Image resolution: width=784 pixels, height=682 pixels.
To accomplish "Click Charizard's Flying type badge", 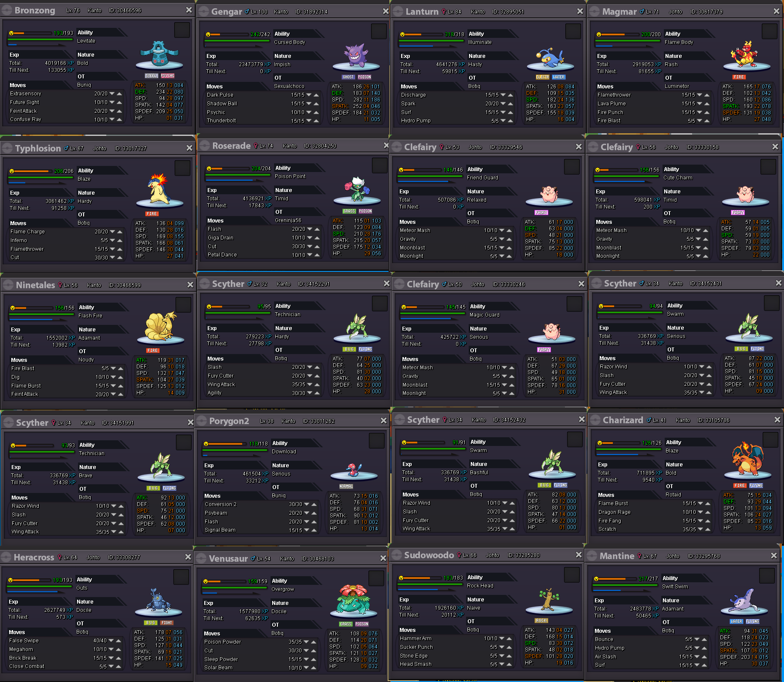I will 756,485.
